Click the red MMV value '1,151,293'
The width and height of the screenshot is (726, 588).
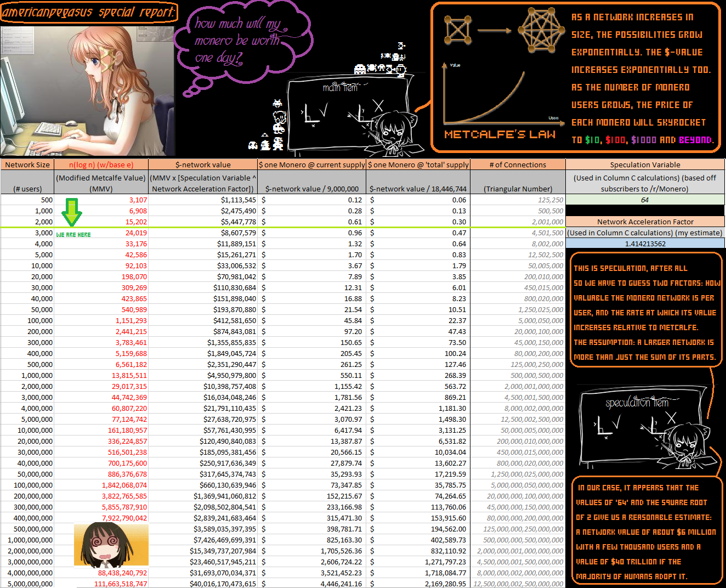(x=131, y=320)
